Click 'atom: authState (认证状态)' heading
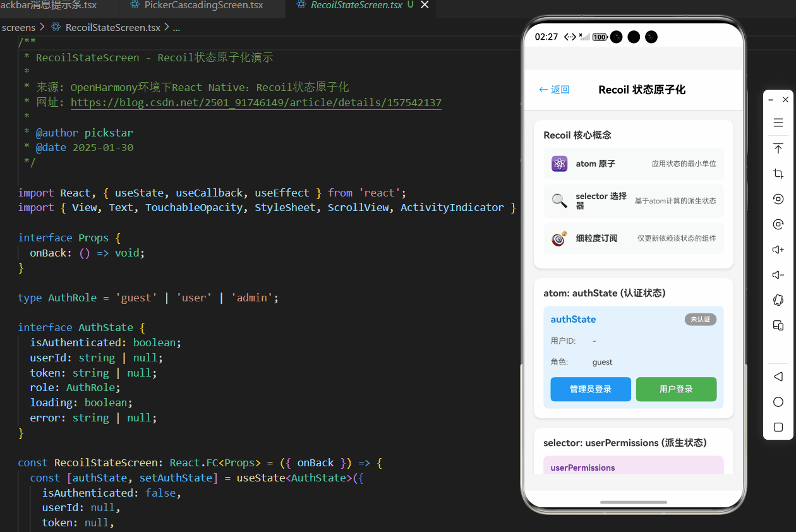This screenshot has width=796, height=532. (x=605, y=293)
